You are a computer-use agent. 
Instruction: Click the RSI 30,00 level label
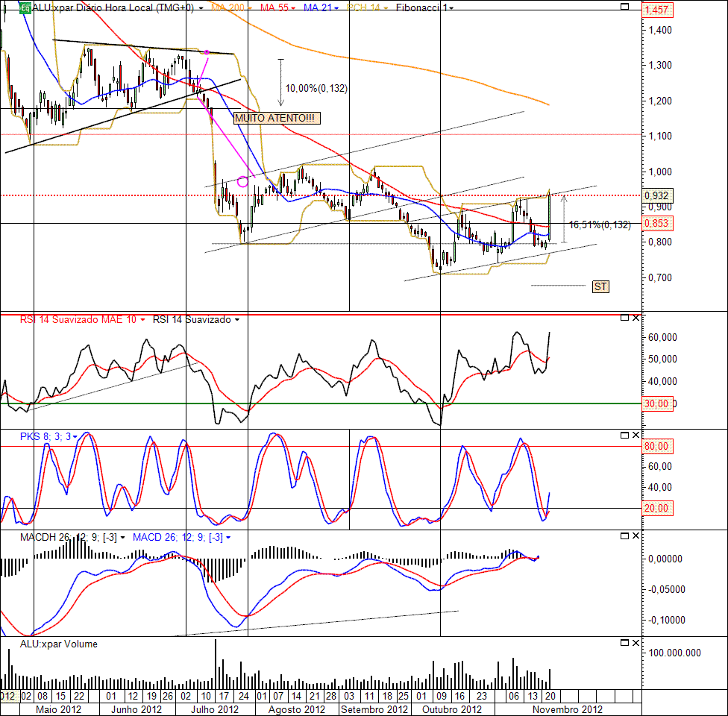pos(657,403)
